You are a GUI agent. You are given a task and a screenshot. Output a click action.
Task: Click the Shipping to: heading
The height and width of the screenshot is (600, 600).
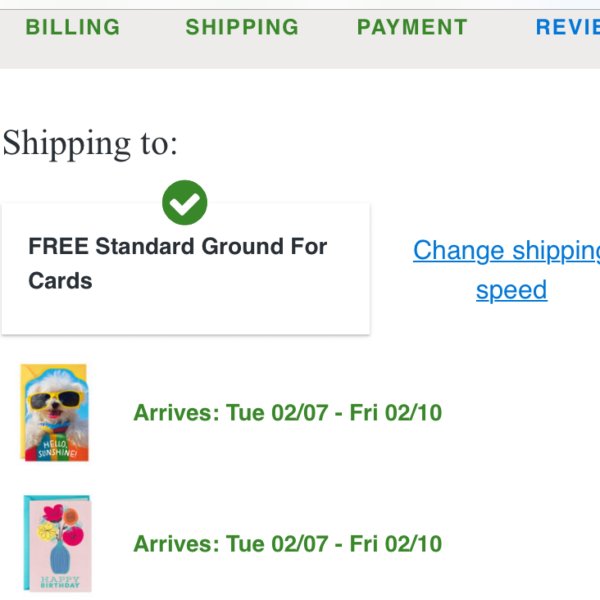90,144
